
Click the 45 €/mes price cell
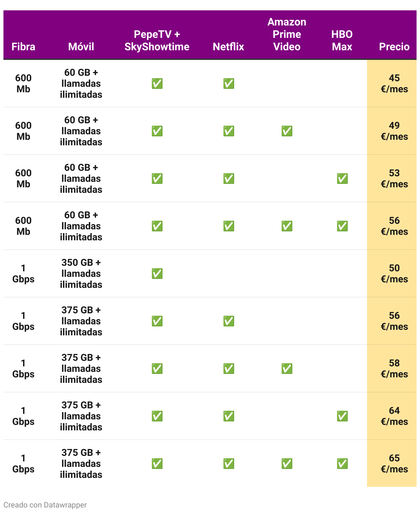tap(392, 84)
